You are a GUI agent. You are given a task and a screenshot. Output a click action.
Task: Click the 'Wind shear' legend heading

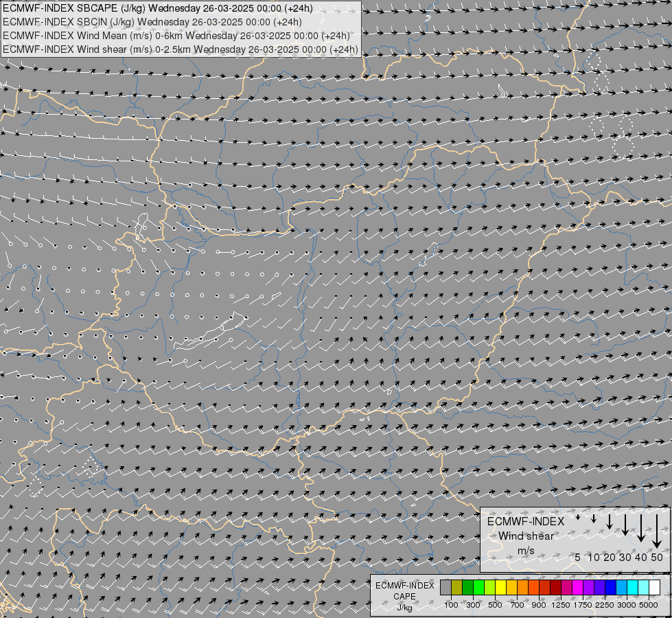[x=526, y=536]
